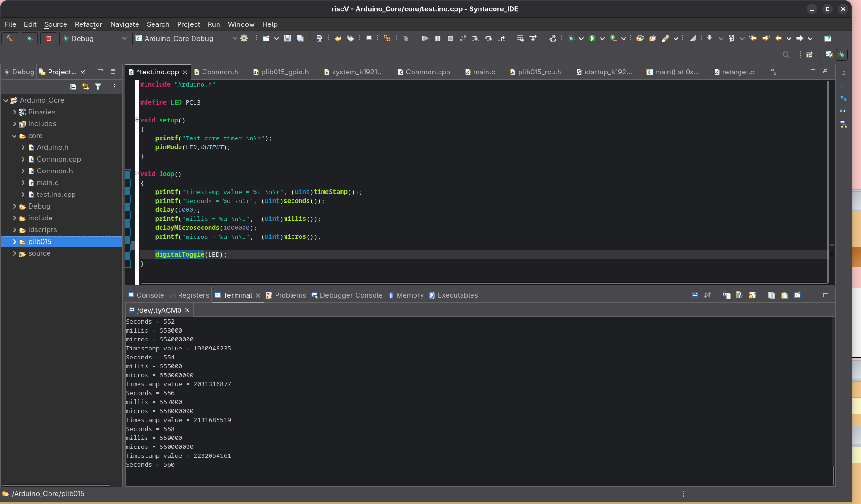This screenshot has height=504, width=861.
Task: Click the Resume debug icon
Action: click(424, 38)
